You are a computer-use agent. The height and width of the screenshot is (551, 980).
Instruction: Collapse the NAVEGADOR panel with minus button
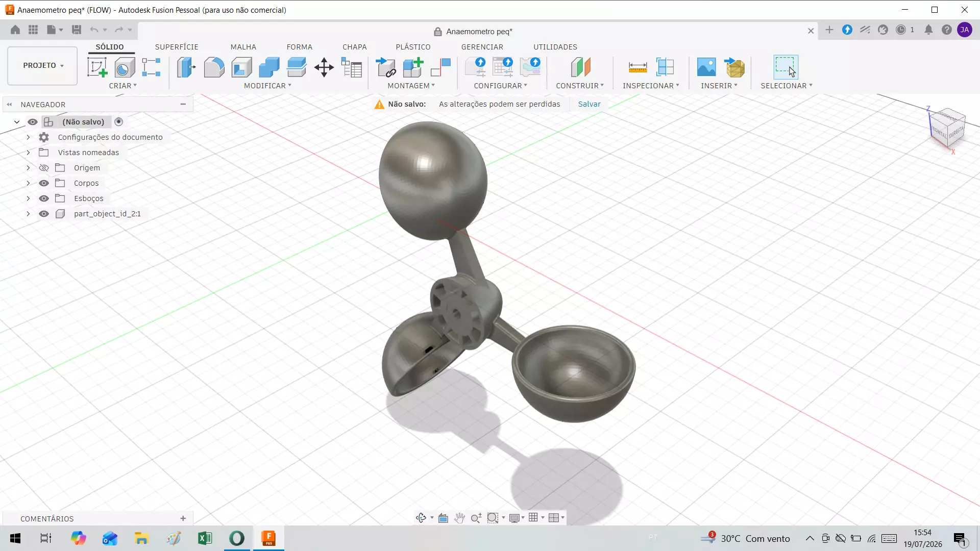coord(183,104)
